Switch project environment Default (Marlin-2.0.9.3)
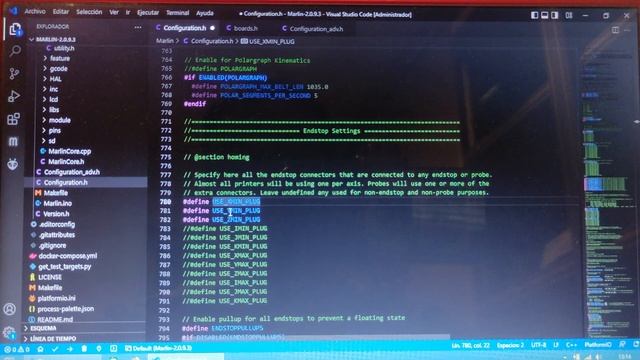The width and height of the screenshot is (640, 360). tap(158, 348)
